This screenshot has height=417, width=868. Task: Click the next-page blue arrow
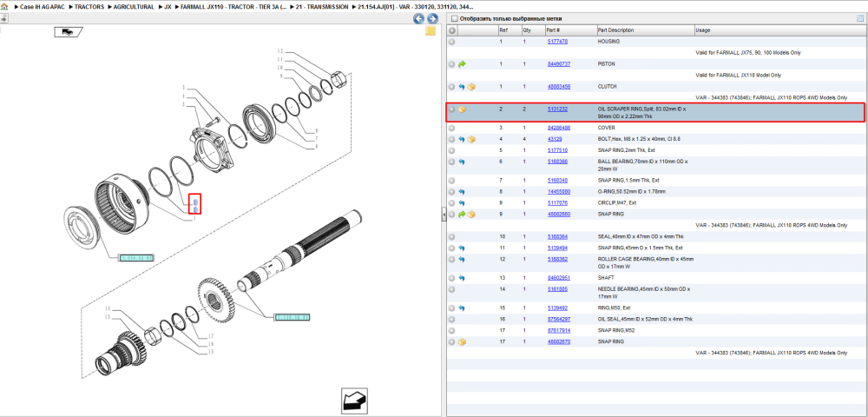coord(432,19)
